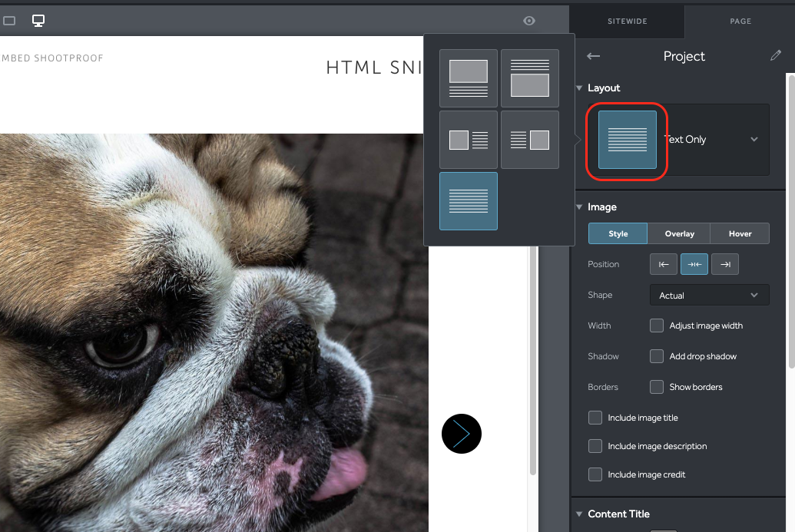Click the pencil edit icon beside Project
This screenshot has width=795, height=532.
click(776, 56)
